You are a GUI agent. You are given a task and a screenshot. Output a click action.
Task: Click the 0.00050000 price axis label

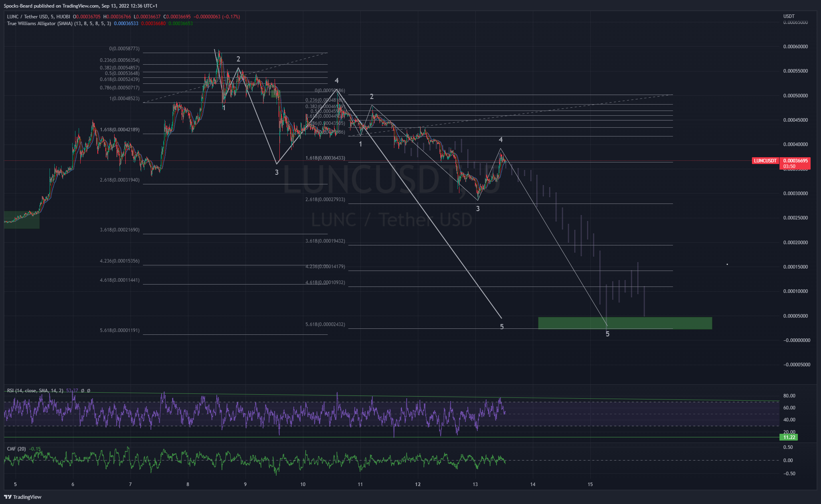click(x=795, y=96)
